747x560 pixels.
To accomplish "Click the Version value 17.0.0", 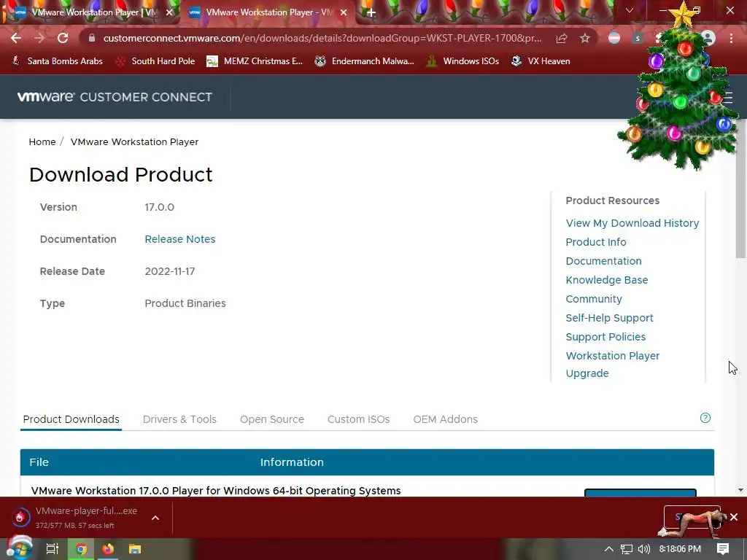I will [x=159, y=207].
